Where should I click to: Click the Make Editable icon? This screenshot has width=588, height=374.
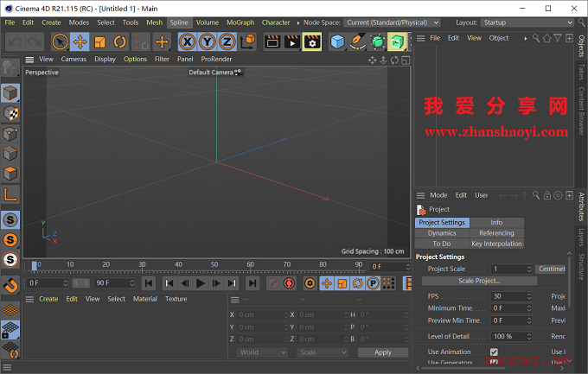(x=10, y=68)
